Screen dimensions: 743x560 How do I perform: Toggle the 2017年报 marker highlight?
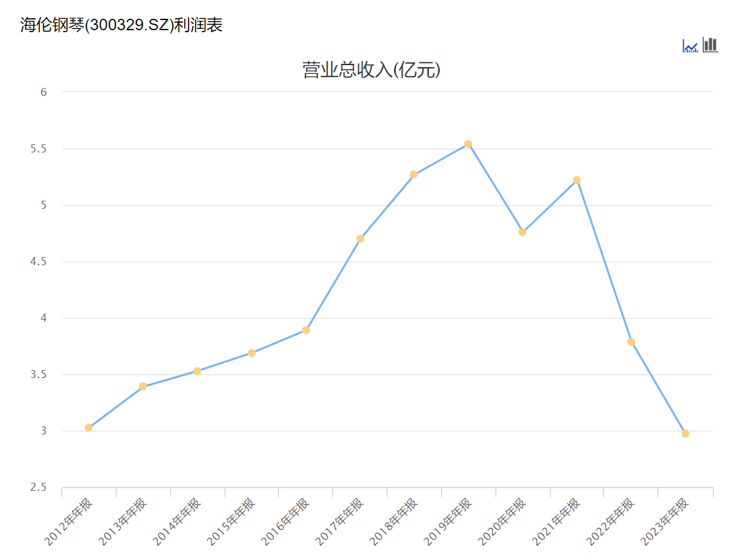(359, 238)
